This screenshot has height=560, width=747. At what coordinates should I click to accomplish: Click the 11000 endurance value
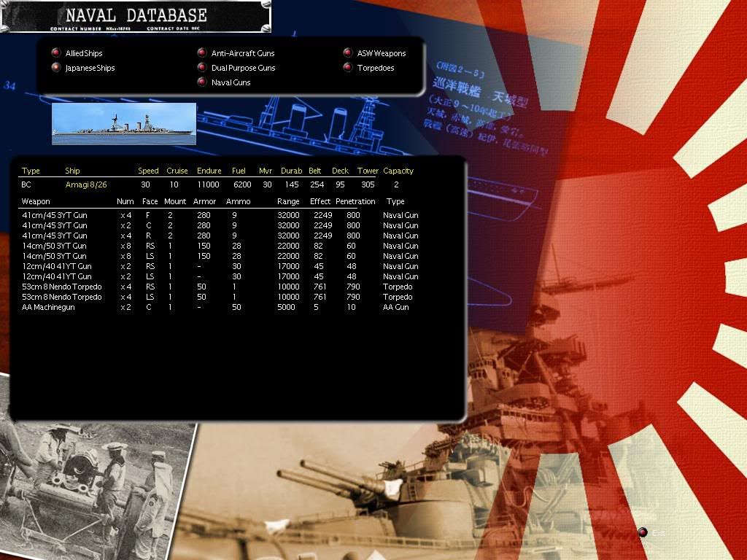tap(208, 184)
